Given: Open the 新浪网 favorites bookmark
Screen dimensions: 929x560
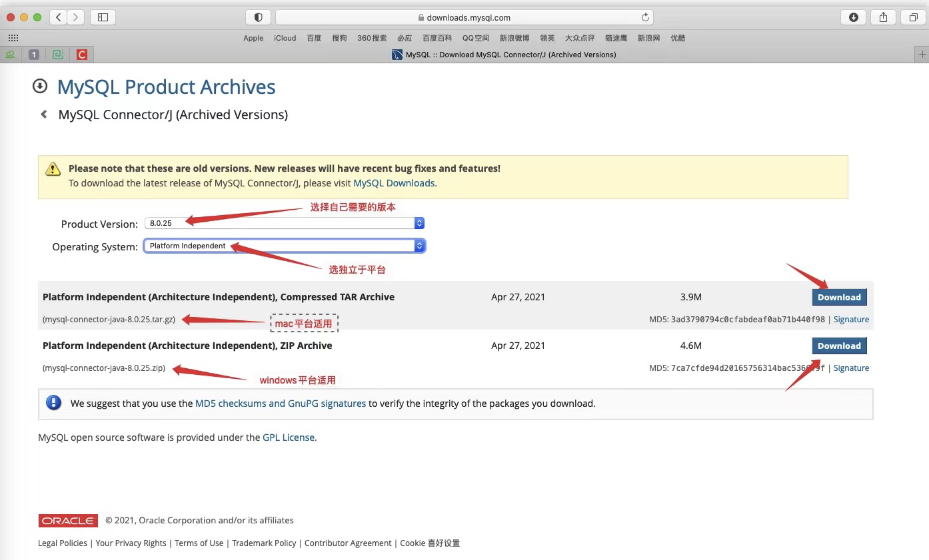Looking at the screenshot, I should [x=649, y=38].
